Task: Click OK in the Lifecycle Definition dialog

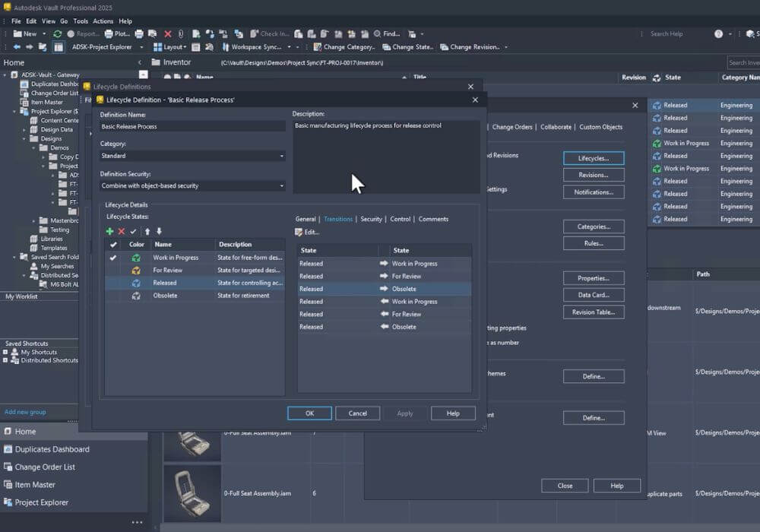Action: point(309,413)
